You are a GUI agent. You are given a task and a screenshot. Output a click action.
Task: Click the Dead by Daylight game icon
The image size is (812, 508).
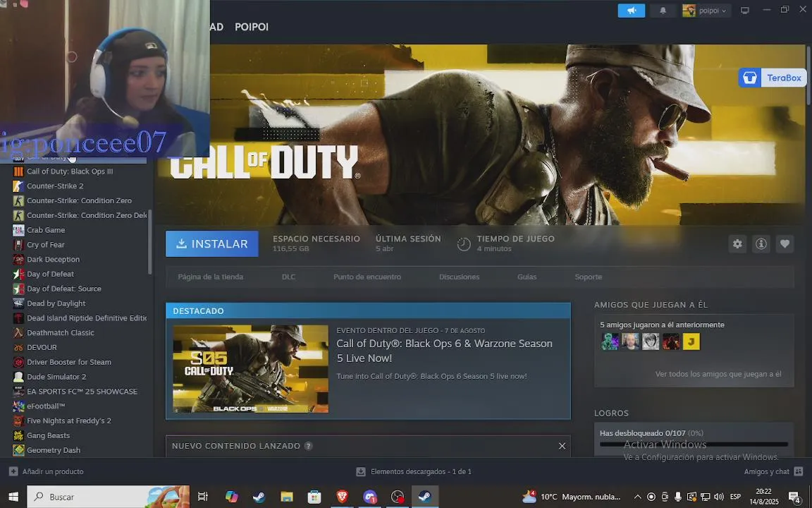click(18, 303)
